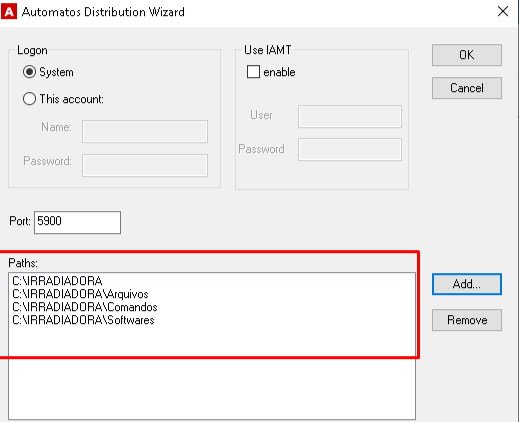Screen dimensions: 520x422
Task: Select the This account radio button
Action: [29, 99]
